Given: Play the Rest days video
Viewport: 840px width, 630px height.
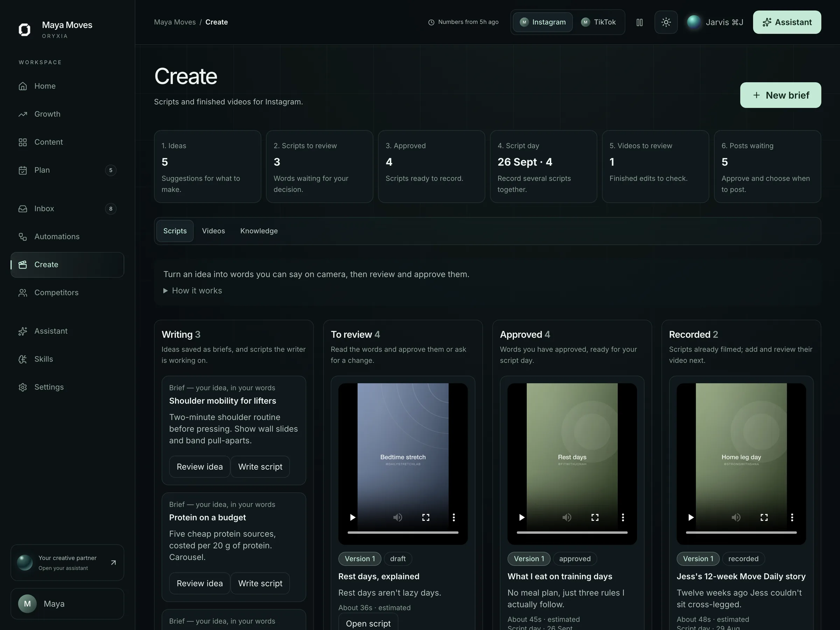Looking at the screenshot, I should point(521,518).
